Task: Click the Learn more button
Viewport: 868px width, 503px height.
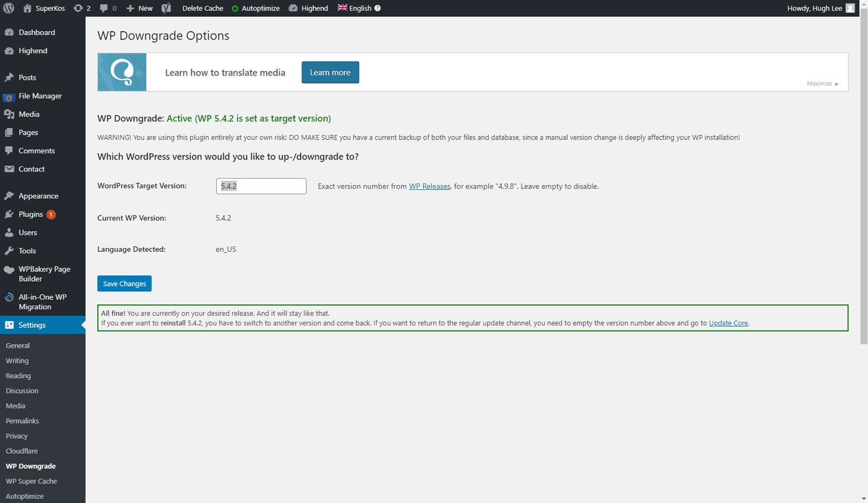Action: pyautogui.click(x=330, y=72)
